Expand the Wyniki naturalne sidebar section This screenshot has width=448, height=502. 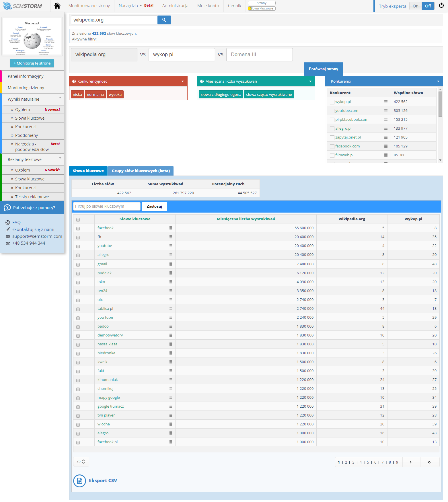[x=33, y=99]
